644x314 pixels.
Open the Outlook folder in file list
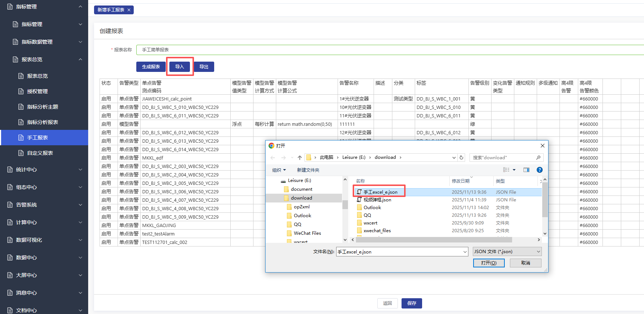[372, 208]
